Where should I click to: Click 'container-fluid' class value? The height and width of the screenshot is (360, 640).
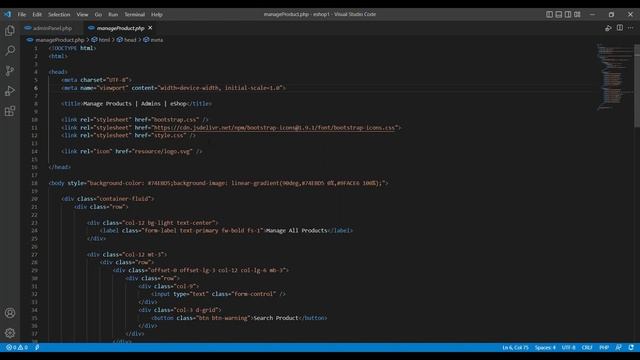(x=124, y=199)
